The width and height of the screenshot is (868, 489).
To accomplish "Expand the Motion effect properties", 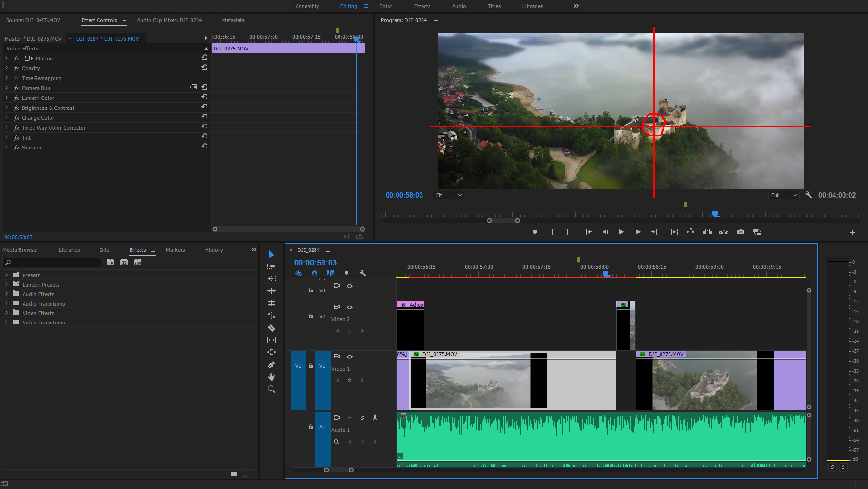I will tap(7, 58).
